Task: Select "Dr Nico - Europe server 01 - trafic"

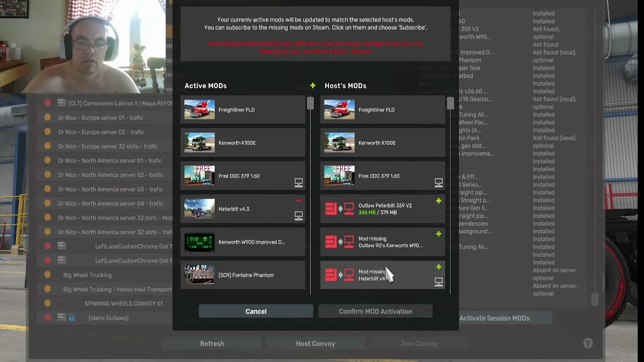Action: tap(101, 118)
